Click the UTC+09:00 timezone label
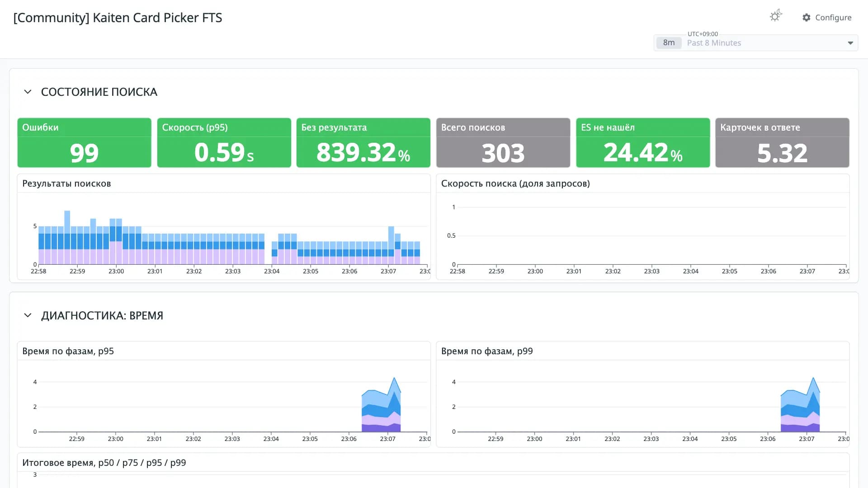The image size is (868, 488). pos(703,34)
